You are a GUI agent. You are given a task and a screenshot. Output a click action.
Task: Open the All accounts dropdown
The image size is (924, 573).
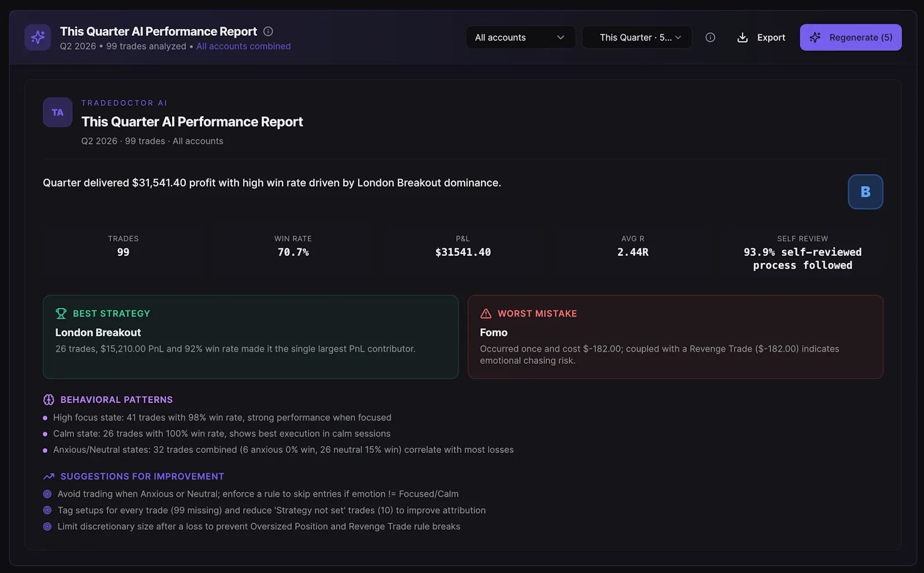click(520, 38)
